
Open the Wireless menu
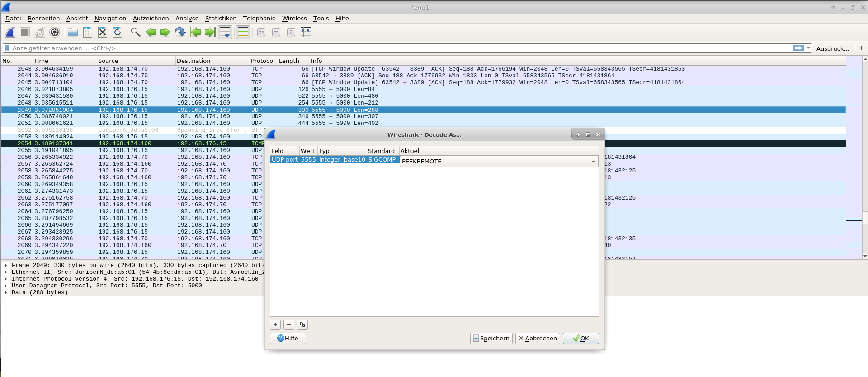point(294,19)
